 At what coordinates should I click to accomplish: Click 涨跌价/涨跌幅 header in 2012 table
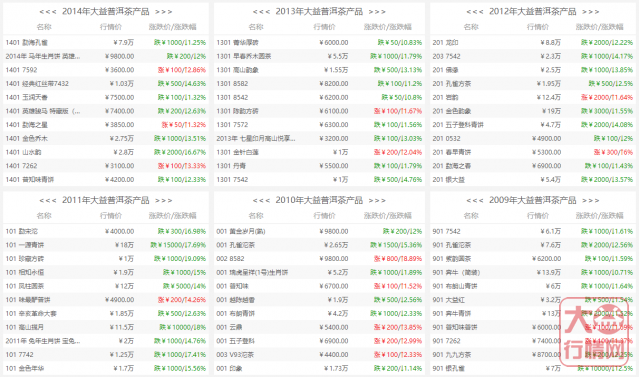point(599,27)
